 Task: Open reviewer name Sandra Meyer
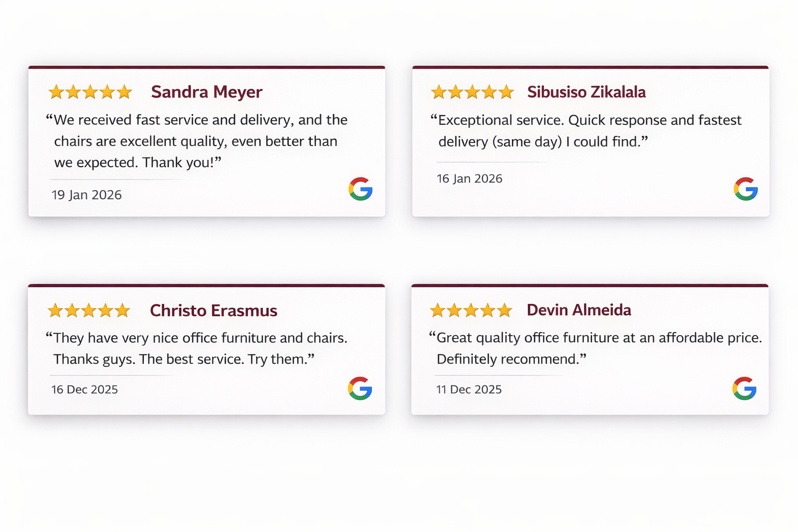(207, 92)
